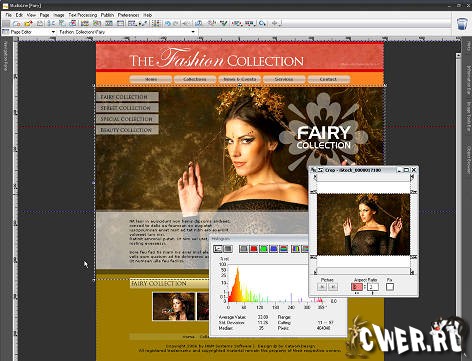Click the recycle bin icon in the top right corner
The width and height of the screenshot is (472, 361).
point(462,24)
